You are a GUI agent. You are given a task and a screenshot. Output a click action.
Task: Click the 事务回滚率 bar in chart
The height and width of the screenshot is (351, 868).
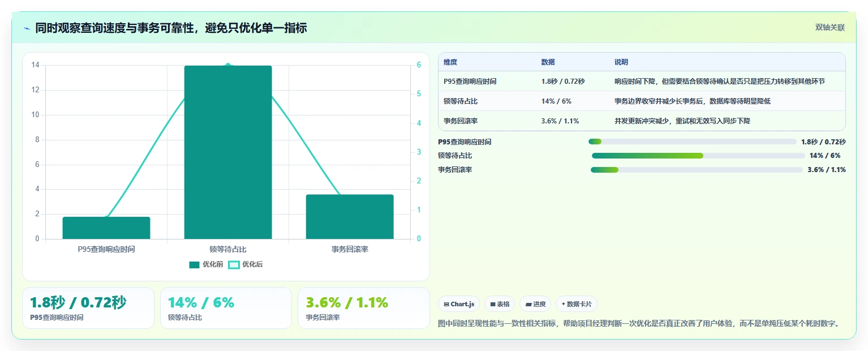(350, 217)
